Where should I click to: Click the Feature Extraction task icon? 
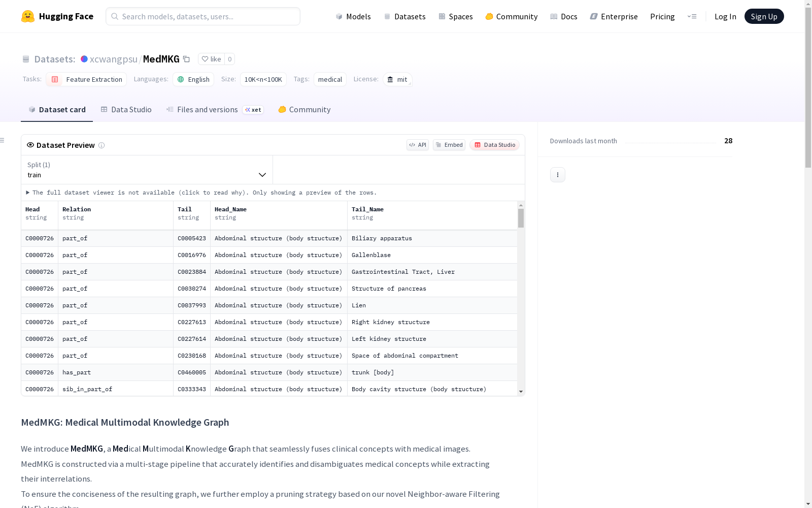click(x=55, y=79)
